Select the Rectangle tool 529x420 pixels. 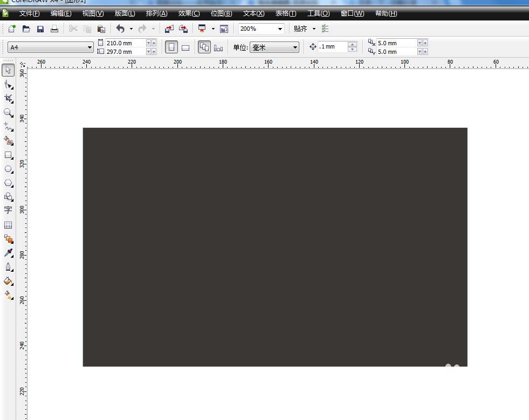click(8, 155)
